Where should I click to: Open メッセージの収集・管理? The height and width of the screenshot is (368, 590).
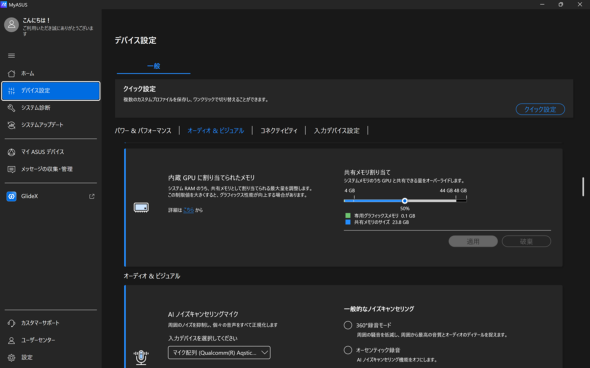click(x=51, y=169)
